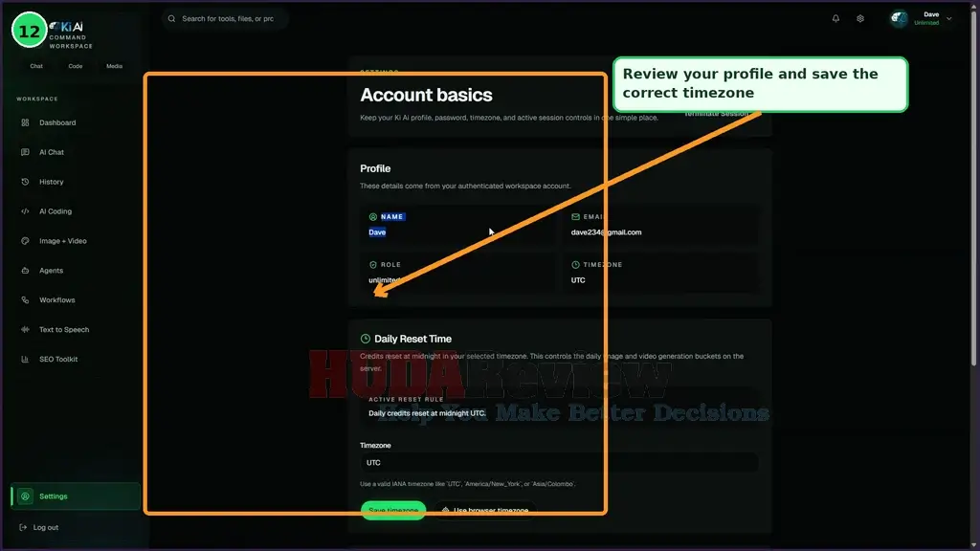980x551 pixels.
Task: Open History menu item
Action: (75, 182)
